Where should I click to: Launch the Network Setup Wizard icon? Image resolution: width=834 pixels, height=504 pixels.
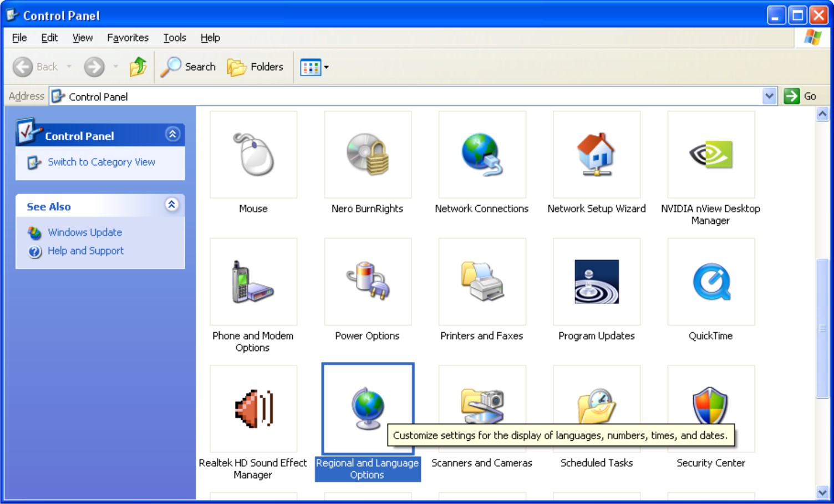597,155
